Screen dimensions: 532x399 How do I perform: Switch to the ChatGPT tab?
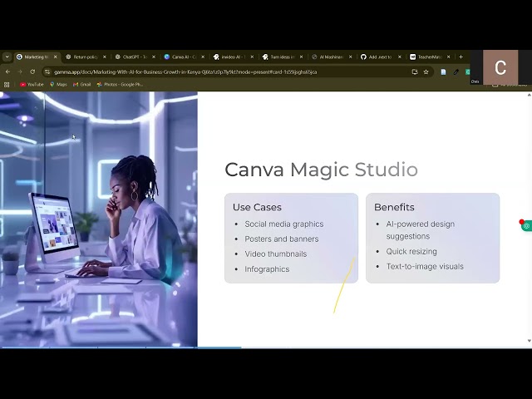pyautogui.click(x=135, y=57)
